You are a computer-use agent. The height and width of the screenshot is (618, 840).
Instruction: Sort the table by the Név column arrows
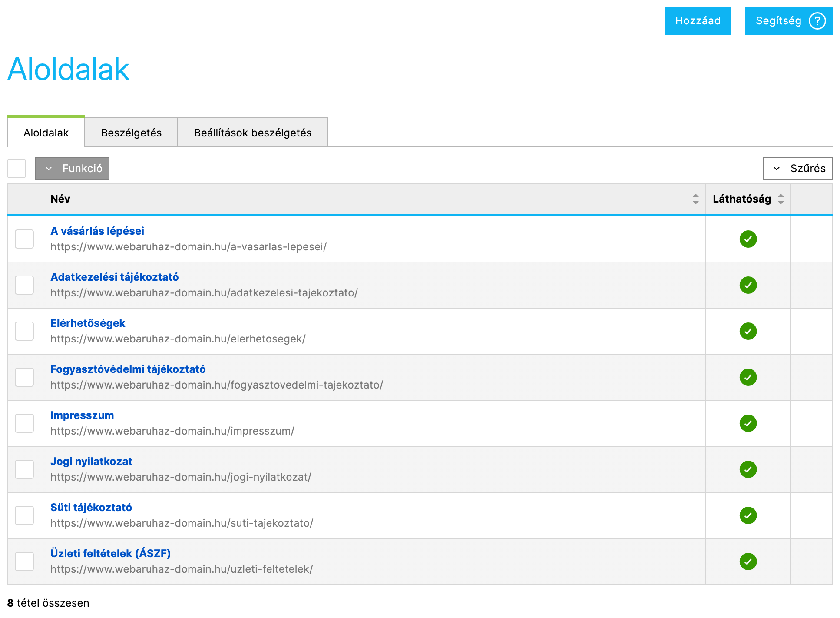(695, 199)
